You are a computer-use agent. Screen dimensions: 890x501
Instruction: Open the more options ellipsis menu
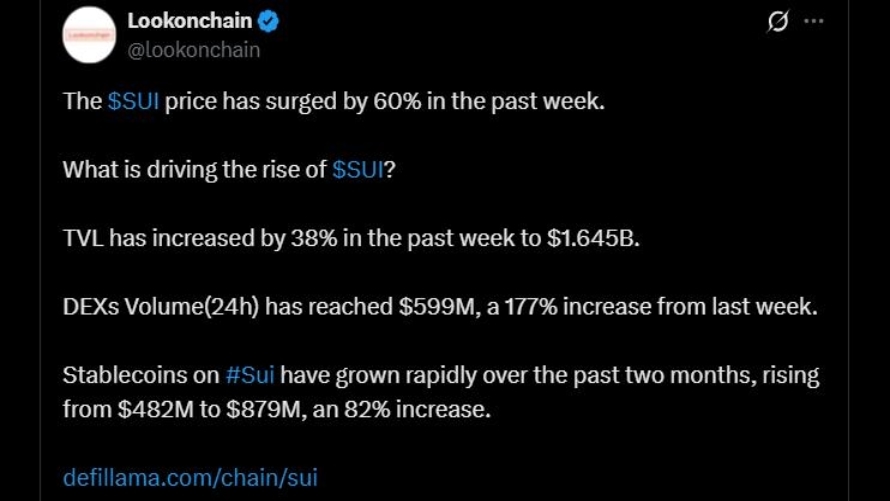[814, 21]
